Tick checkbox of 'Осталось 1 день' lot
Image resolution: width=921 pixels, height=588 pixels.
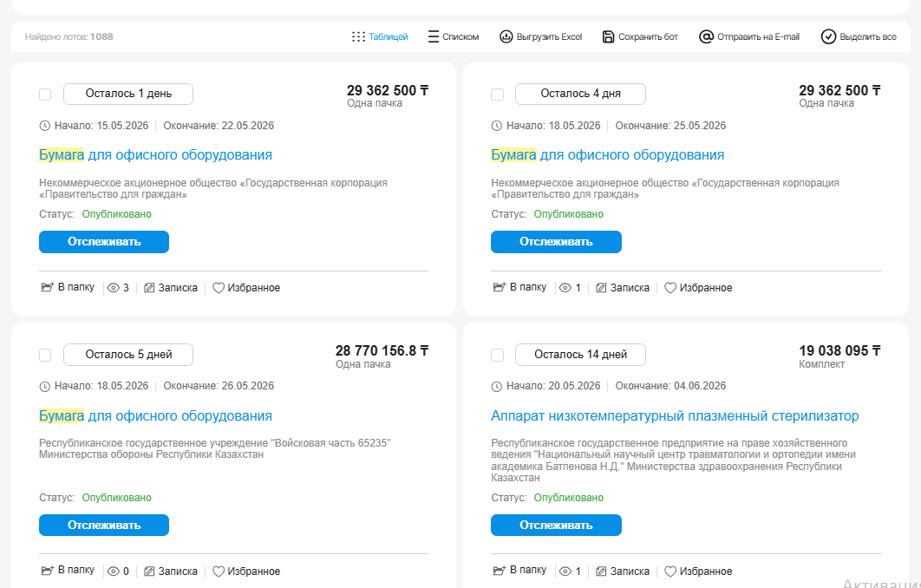45,94
